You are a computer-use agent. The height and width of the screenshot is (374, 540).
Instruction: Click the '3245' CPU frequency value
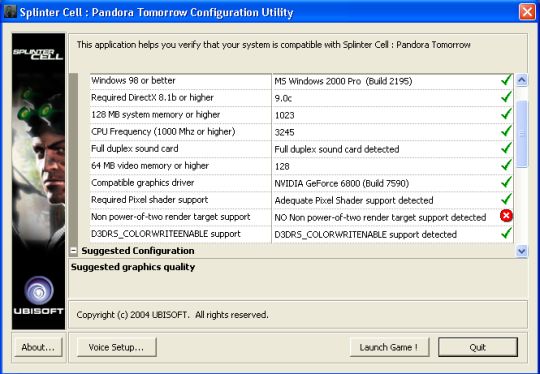click(284, 132)
